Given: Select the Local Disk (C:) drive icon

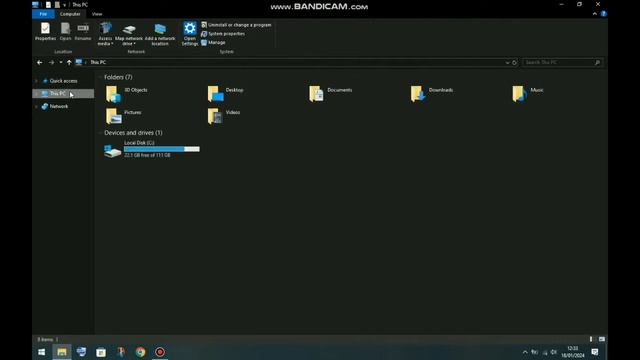Looking at the screenshot, I should [113, 151].
